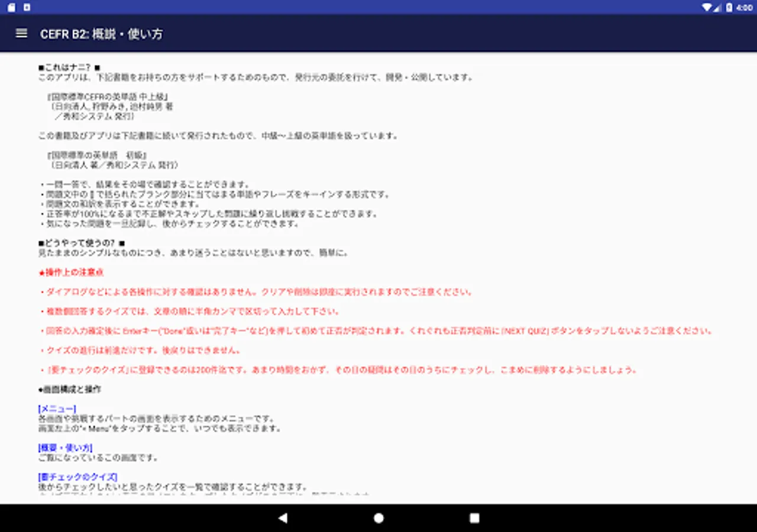Tap the 4:00 status bar clock
Screen dimensions: 757x532
click(x=744, y=8)
